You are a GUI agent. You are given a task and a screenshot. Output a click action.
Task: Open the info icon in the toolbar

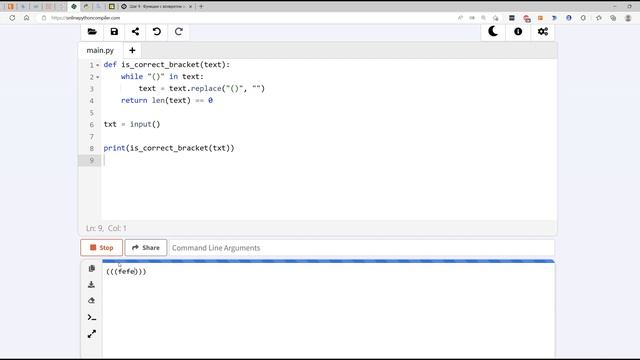click(518, 31)
